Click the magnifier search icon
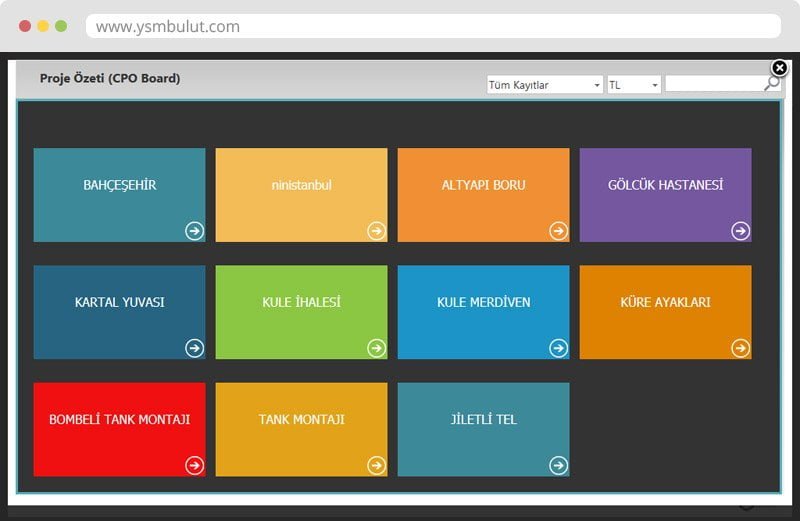This screenshot has height=521, width=800. pyautogui.click(x=772, y=85)
